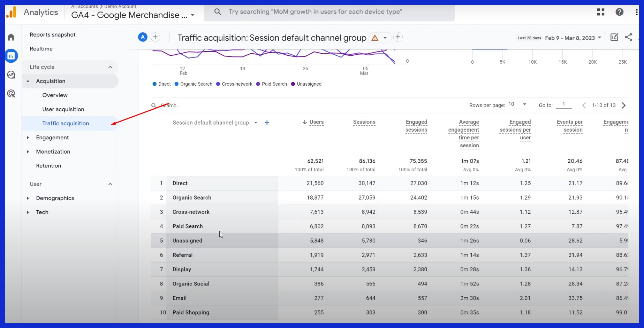Select Traffic acquisition report
Viewport: 644px width, 328px height.
(66, 123)
